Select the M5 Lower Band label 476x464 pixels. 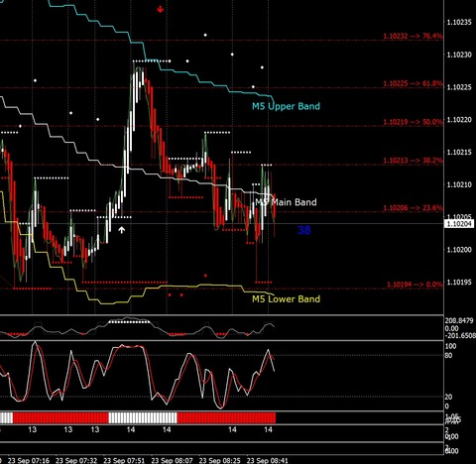[x=286, y=299]
